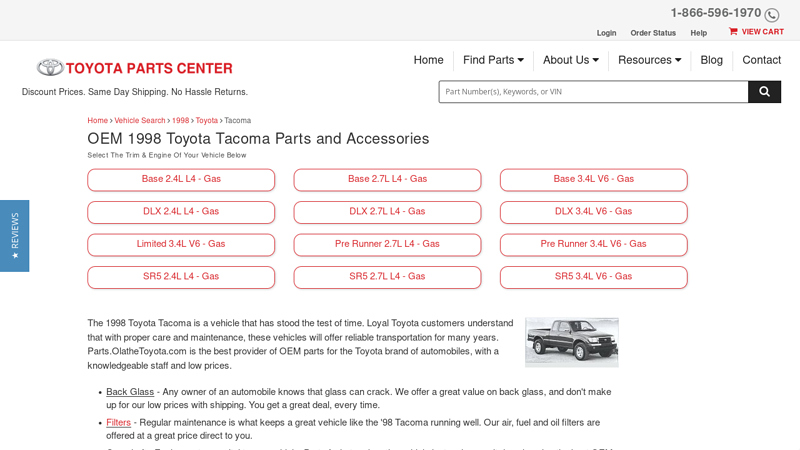Viewport: 800px width, 450px height.
Task: Select Base 2.7L L4 - Gas
Action: pos(387,180)
